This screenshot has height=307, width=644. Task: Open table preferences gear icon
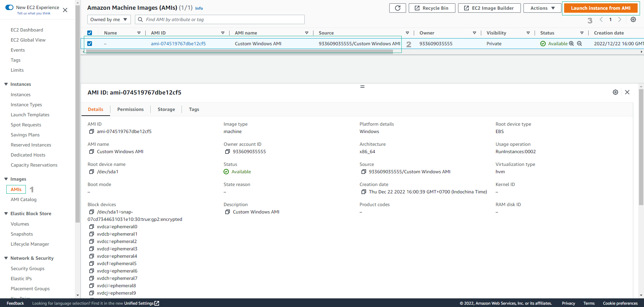tap(633, 19)
